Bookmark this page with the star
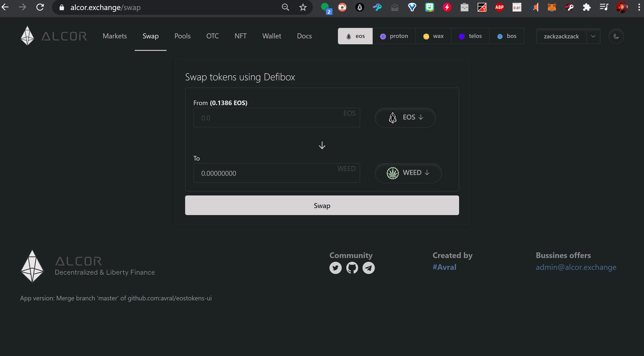 (x=303, y=7)
